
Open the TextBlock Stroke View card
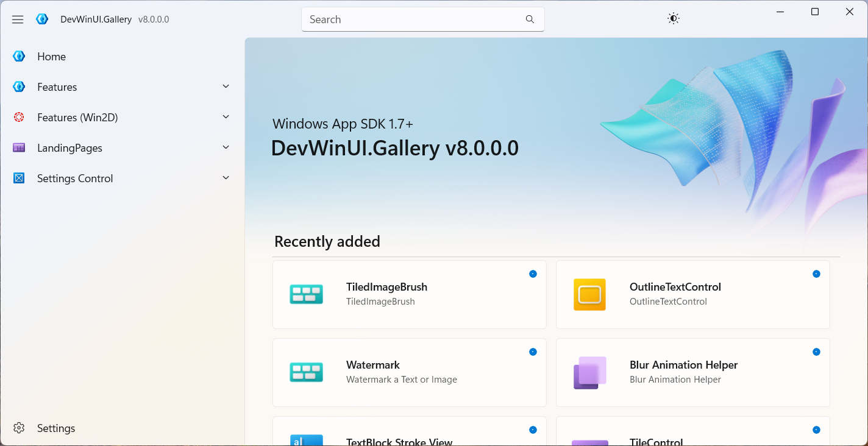(399, 441)
